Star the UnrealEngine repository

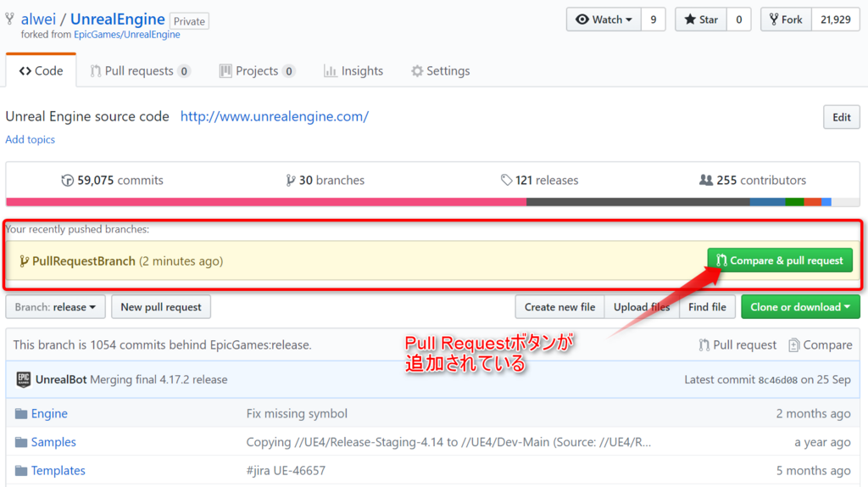701,20
